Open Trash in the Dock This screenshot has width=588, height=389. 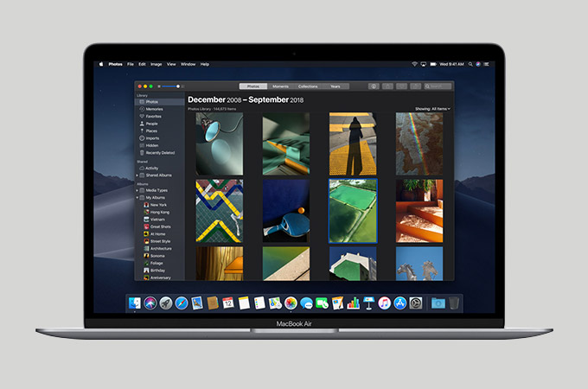[x=454, y=303]
